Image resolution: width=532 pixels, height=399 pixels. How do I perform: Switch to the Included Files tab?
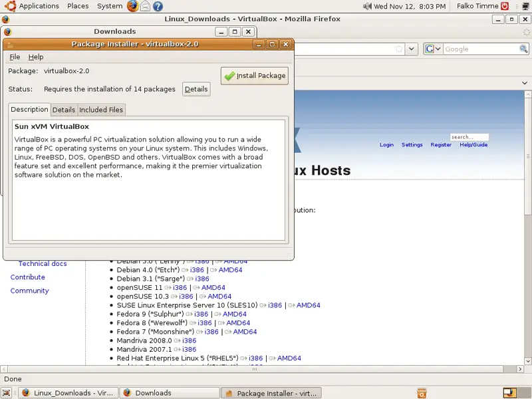point(101,110)
